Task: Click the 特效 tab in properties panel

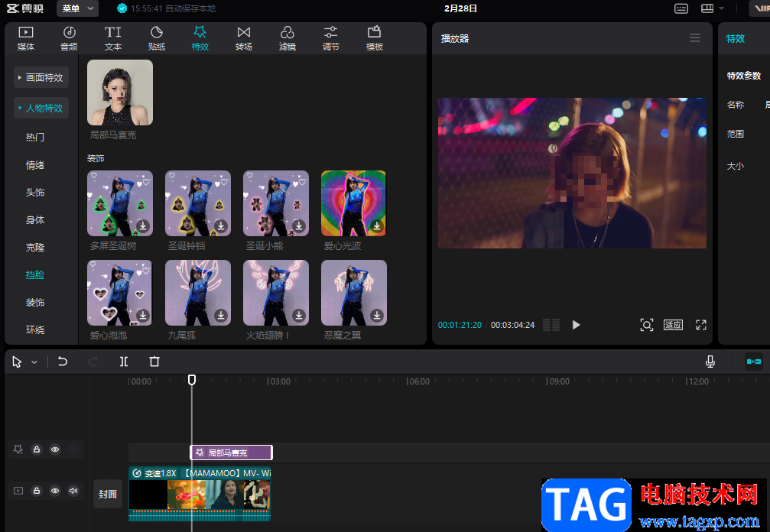Action: [x=735, y=39]
